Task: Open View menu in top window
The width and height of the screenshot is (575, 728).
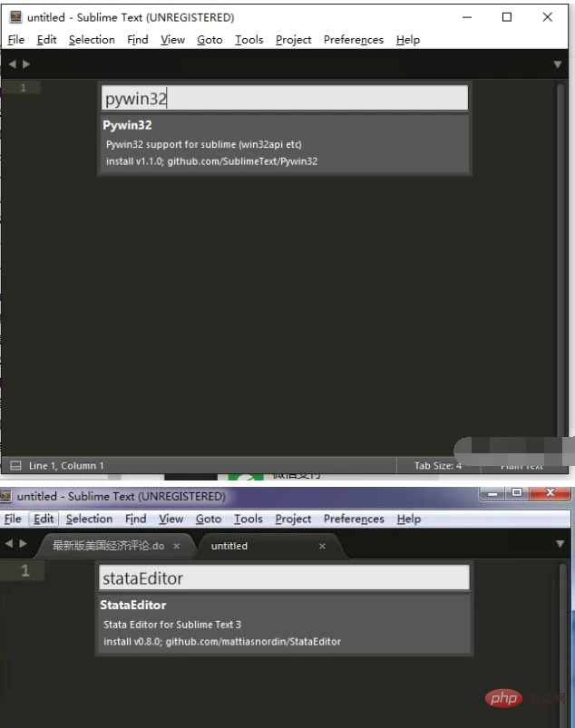Action: (x=172, y=40)
